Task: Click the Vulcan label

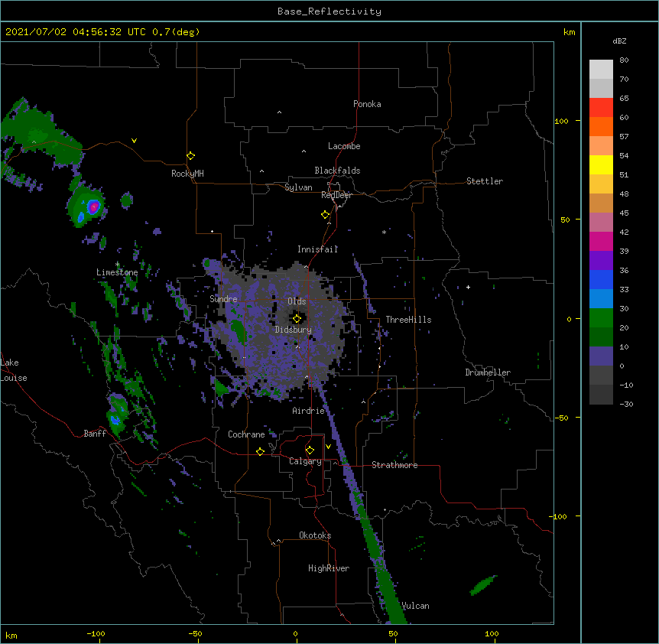Action: pyautogui.click(x=415, y=606)
